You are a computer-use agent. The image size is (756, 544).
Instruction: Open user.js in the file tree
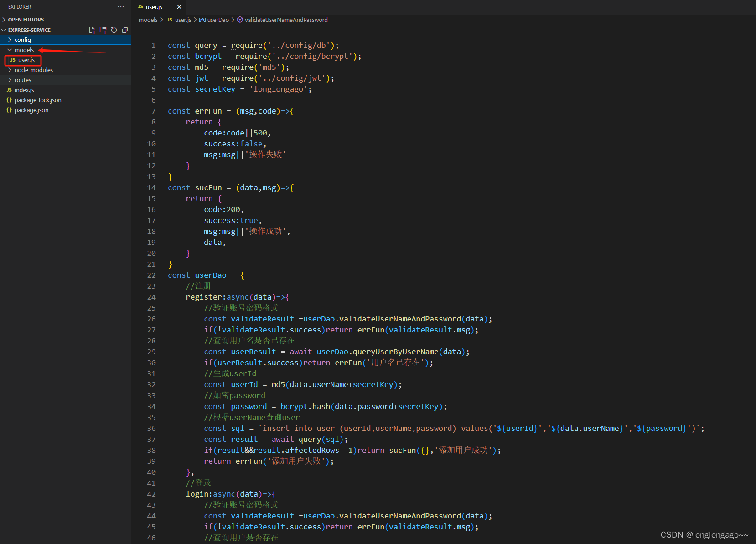click(66, 60)
